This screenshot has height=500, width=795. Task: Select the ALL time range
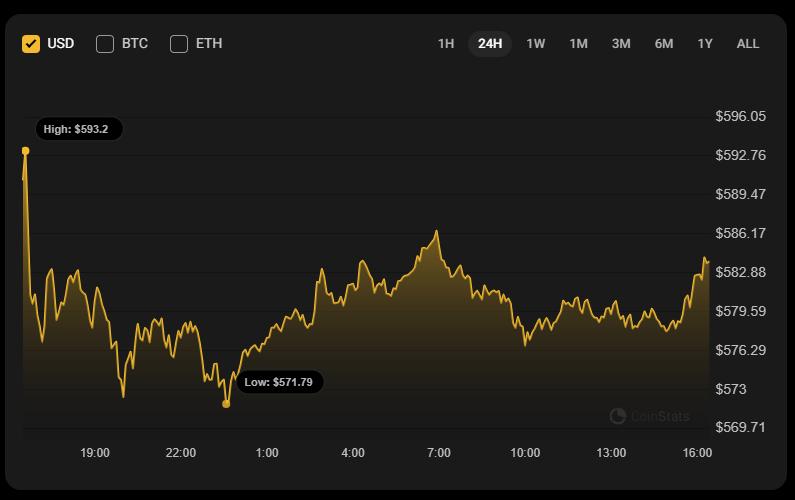coord(748,43)
